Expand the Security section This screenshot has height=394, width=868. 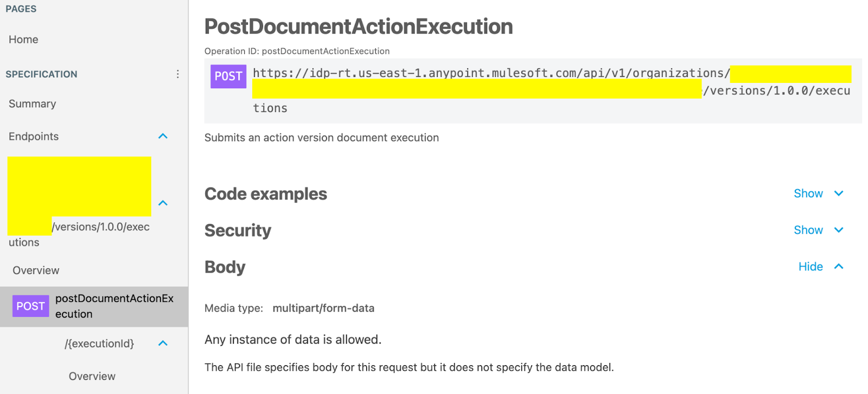pyautogui.click(x=808, y=230)
